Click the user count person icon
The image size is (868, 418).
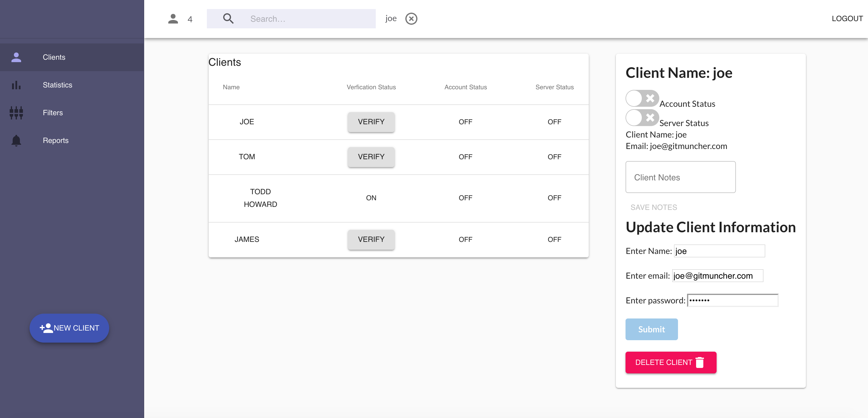coord(173,18)
